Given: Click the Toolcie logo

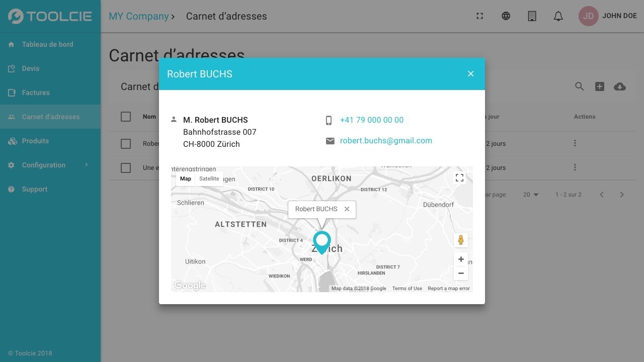Looking at the screenshot, I should (x=50, y=16).
